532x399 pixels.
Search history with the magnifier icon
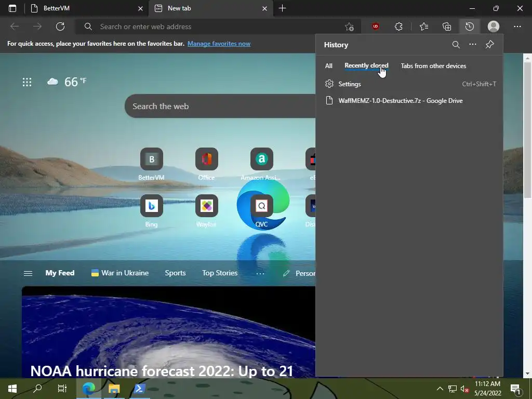(456, 45)
